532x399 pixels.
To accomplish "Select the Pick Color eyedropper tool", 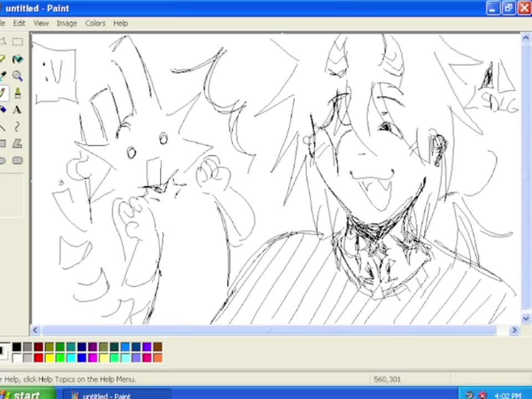I will click(2, 76).
